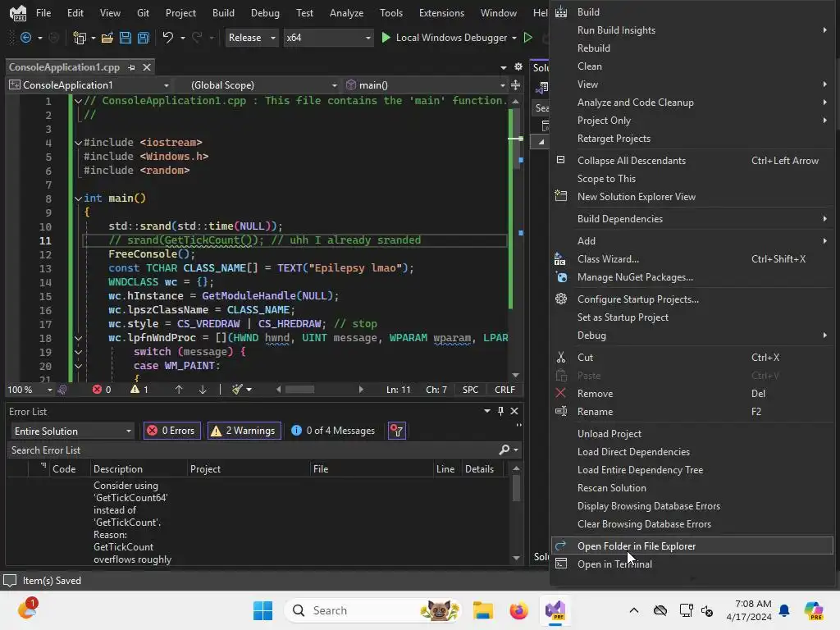Toggle SPC indentation setting
The image size is (840, 630).
[x=470, y=390]
